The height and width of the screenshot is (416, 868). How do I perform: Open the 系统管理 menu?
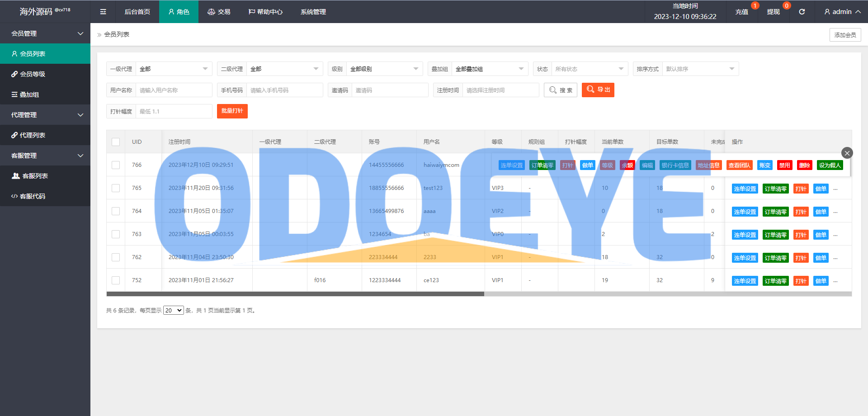click(x=313, y=12)
